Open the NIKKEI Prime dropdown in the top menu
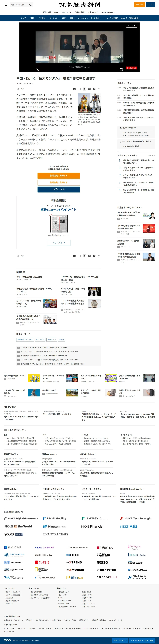159x644 pixels. click(x=108, y=12)
